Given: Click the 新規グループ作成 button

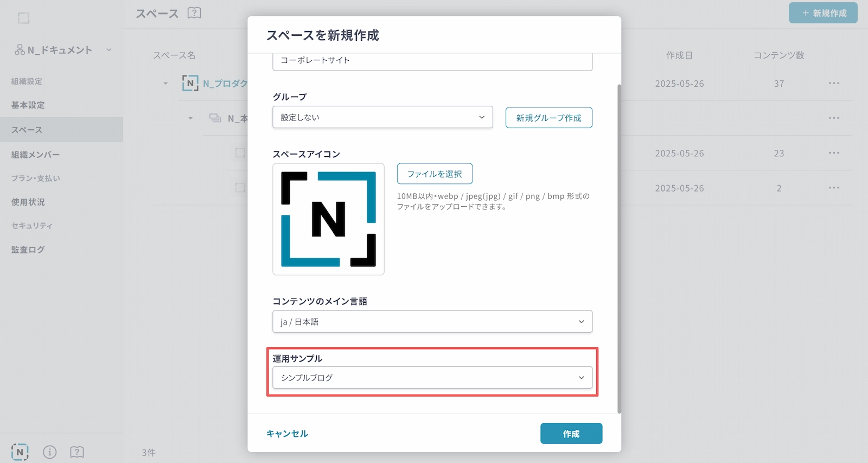Looking at the screenshot, I should (x=548, y=118).
